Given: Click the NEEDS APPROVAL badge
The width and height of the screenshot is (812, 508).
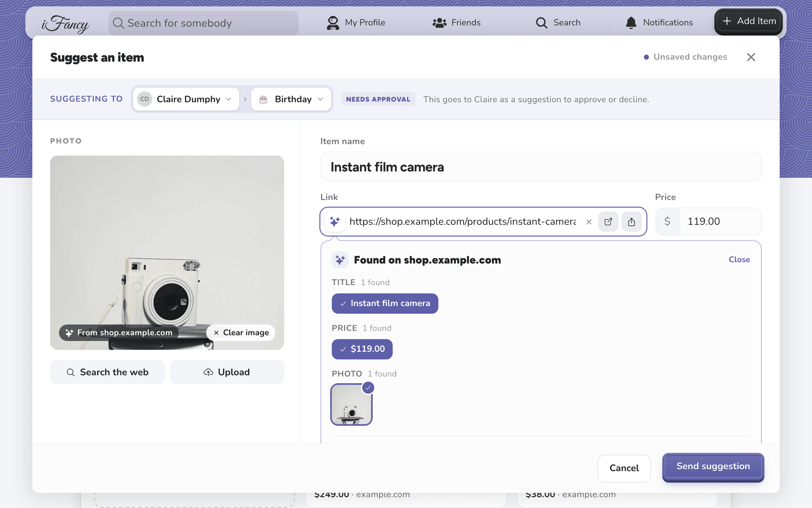Looking at the screenshot, I should pyautogui.click(x=378, y=99).
